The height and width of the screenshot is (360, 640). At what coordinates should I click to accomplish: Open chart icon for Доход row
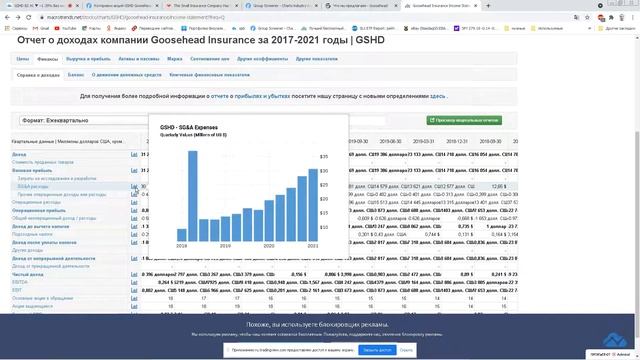134,154
